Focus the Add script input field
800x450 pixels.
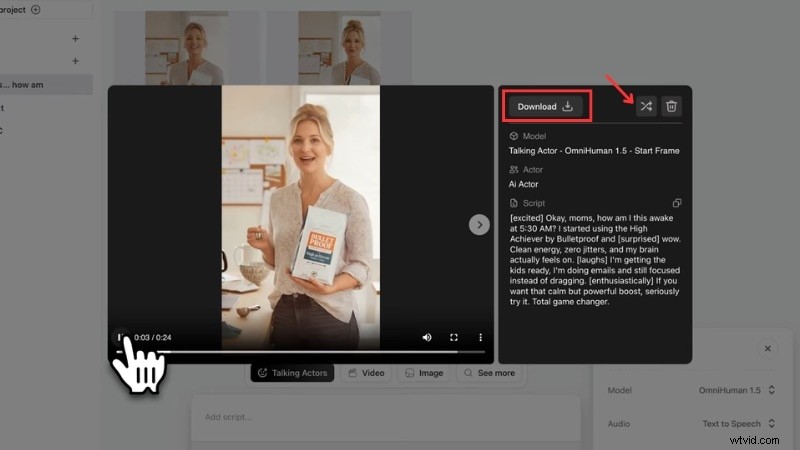(x=386, y=417)
